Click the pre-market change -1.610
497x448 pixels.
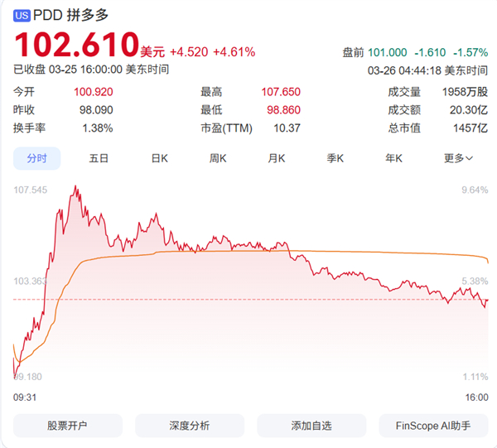pos(430,53)
